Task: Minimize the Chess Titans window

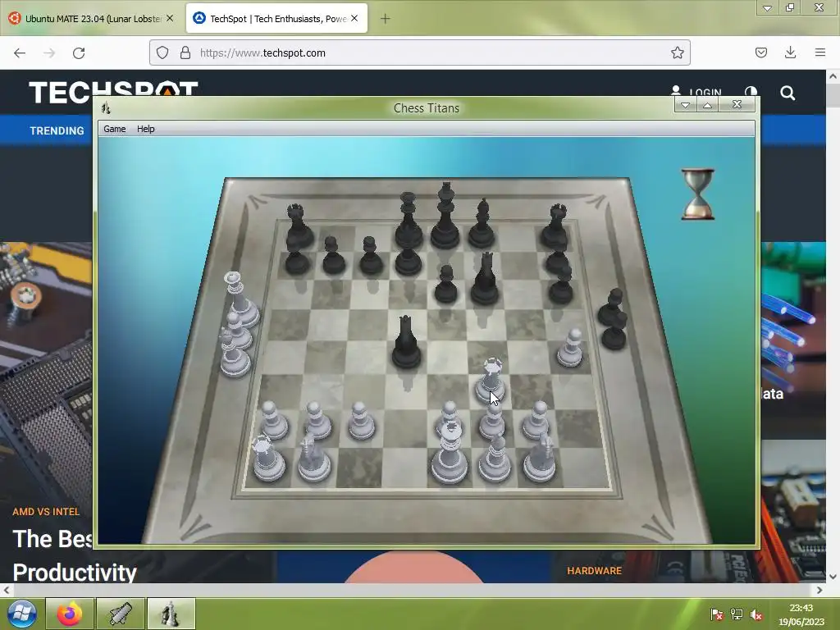Action: pos(685,105)
